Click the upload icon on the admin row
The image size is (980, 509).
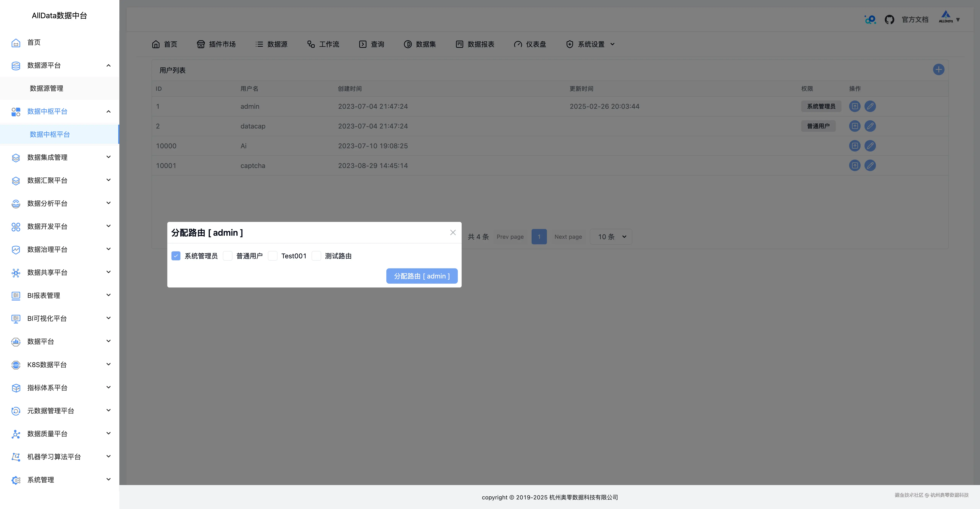click(x=854, y=106)
